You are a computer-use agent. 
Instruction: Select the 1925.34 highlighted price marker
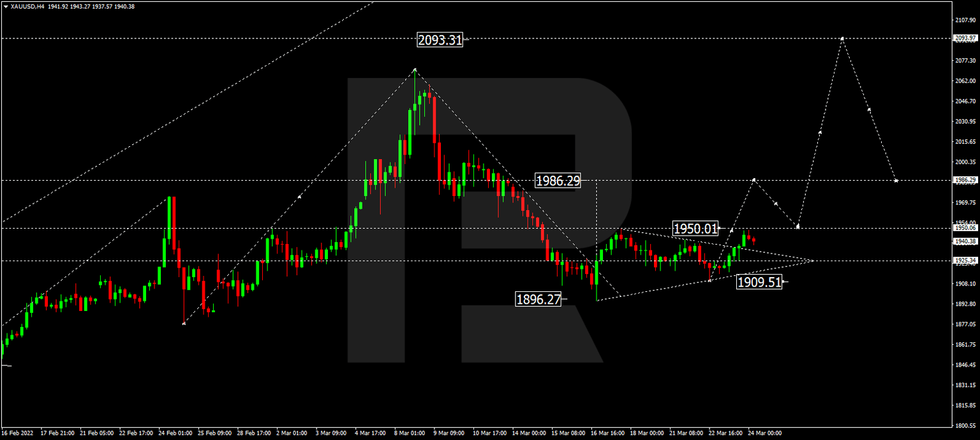click(964, 259)
